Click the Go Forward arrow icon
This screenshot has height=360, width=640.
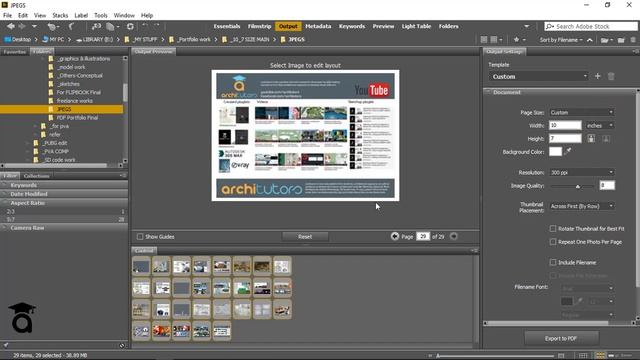click(22, 26)
